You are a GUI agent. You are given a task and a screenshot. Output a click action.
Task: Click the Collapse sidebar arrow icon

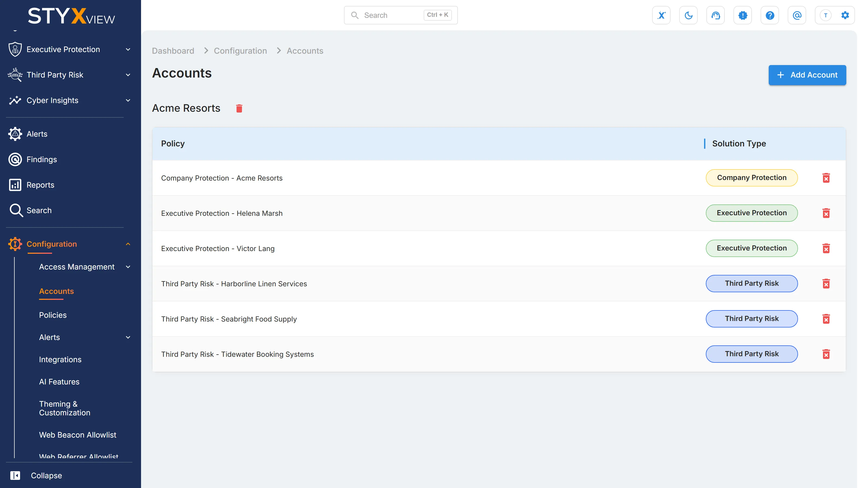pyautogui.click(x=15, y=475)
